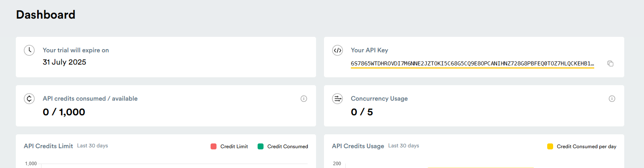Click the 0 / 1,000 credits value
644x168 pixels.
coord(64,112)
